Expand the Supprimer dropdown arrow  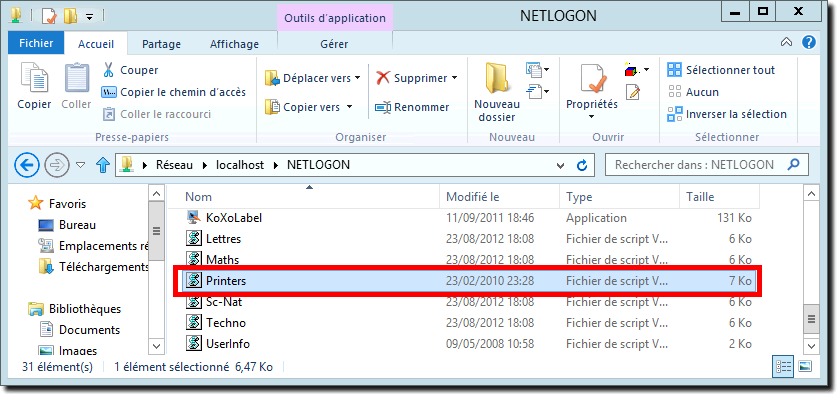[x=454, y=78]
